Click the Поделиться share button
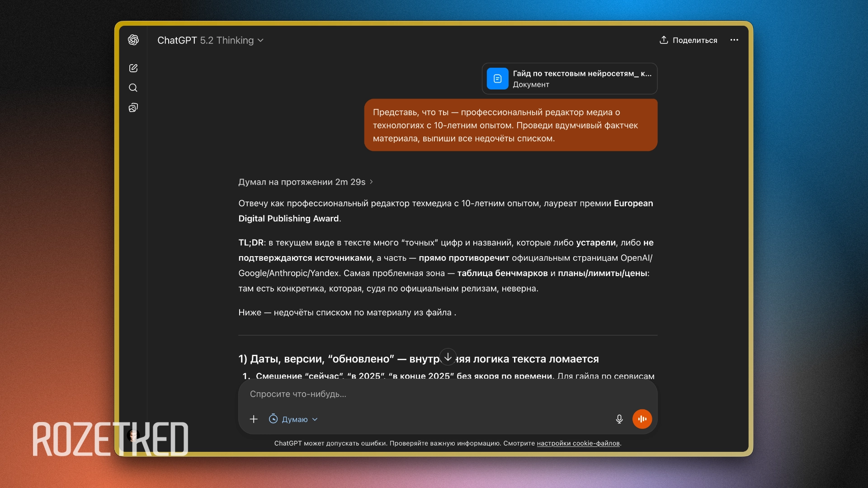Image resolution: width=868 pixels, height=488 pixels. pos(688,40)
